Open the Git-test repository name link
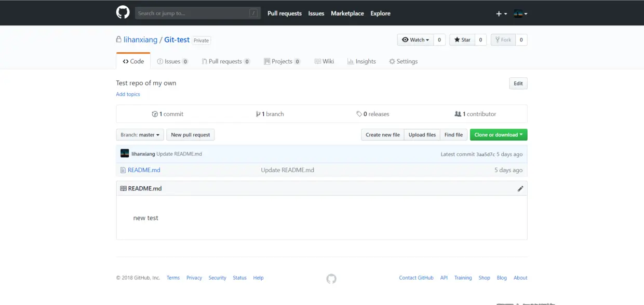The height and width of the screenshot is (305, 644). pyautogui.click(x=177, y=40)
